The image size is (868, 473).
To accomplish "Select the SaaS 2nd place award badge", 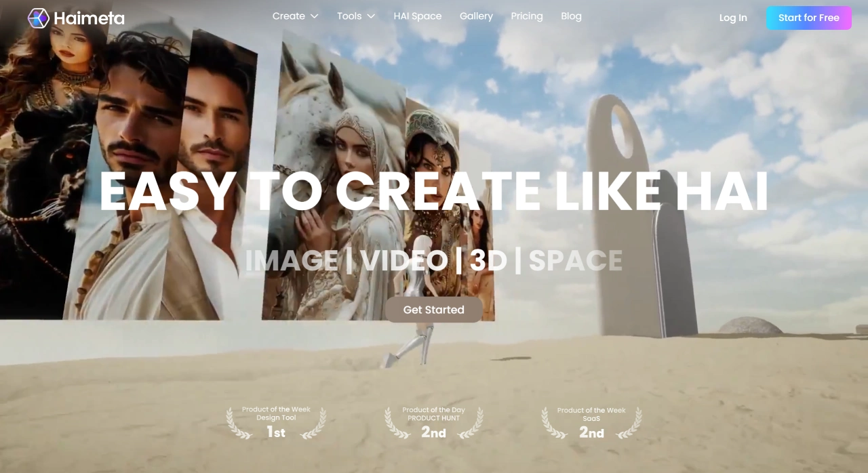I will 591,423.
